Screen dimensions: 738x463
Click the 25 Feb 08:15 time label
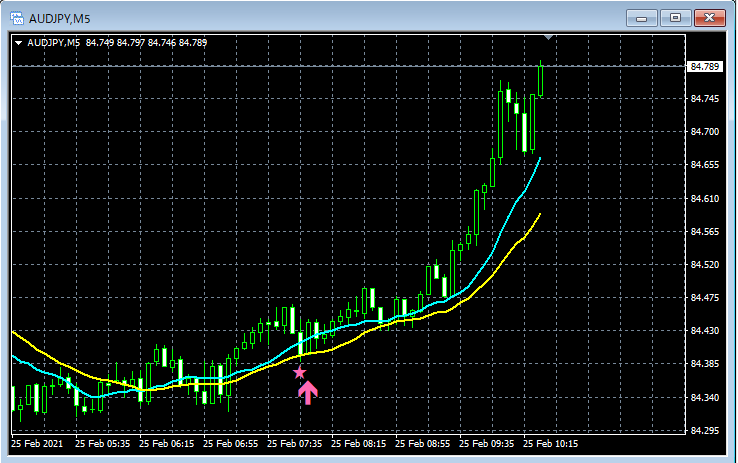(359, 444)
